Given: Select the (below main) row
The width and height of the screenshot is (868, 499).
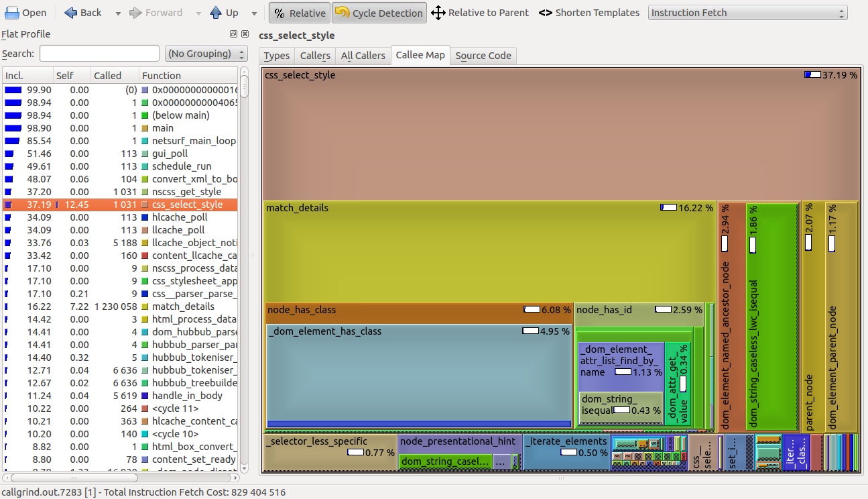Looking at the screenshot, I should (120, 115).
